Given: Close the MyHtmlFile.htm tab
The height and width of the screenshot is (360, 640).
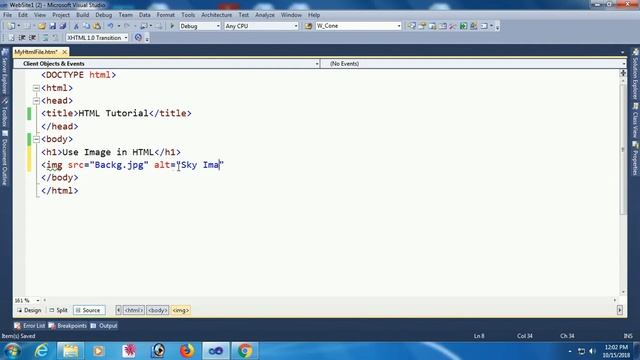Looking at the screenshot, I should tap(64, 52).
